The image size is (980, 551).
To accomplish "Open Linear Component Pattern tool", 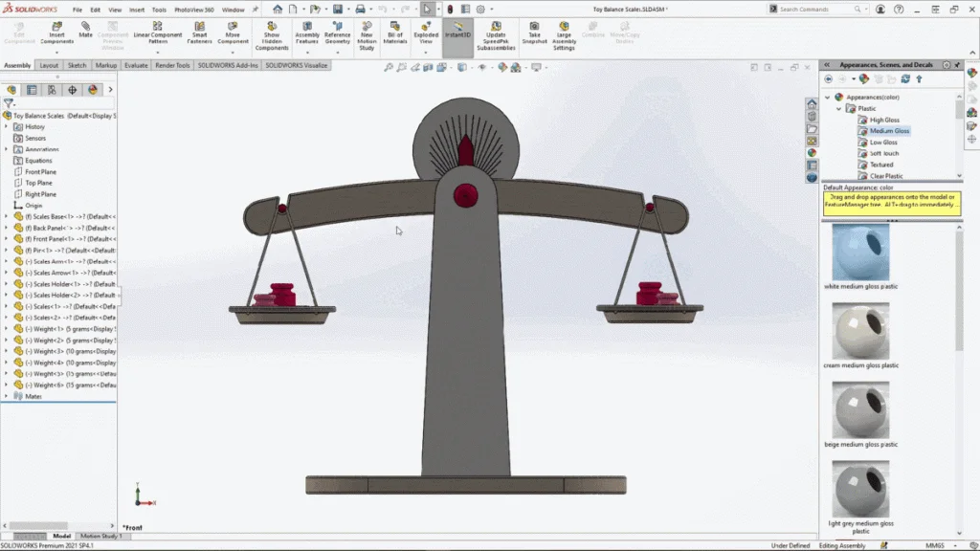I will [x=158, y=33].
